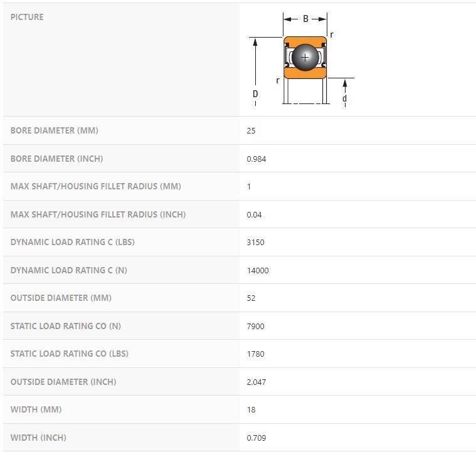
Task: Click the WIDTH (MM) label
Action: [34, 409]
